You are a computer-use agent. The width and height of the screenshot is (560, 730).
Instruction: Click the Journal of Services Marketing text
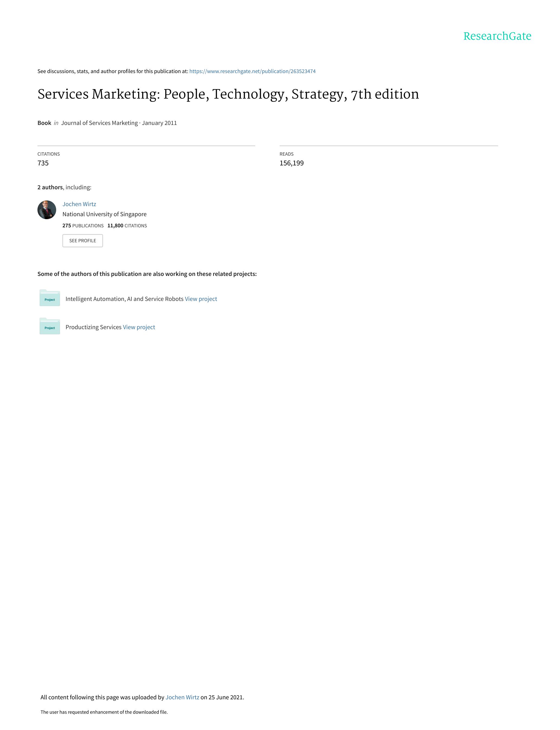point(99,123)
